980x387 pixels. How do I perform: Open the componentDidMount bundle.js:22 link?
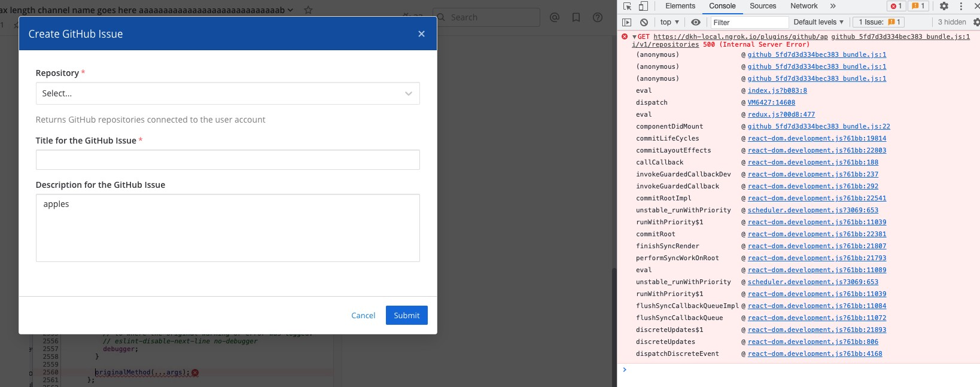click(818, 126)
